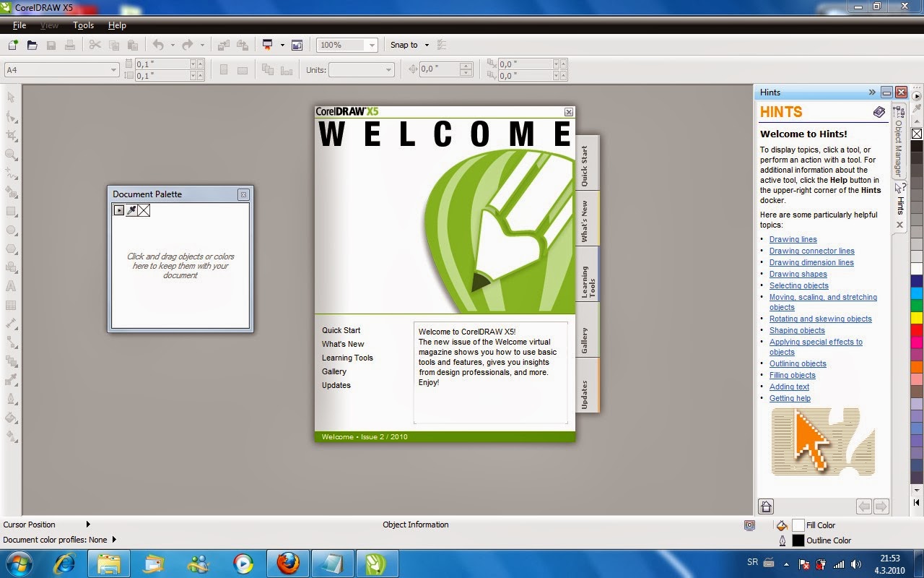
Task: Open the Object Manager docker tab
Action: tap(899, 142)
